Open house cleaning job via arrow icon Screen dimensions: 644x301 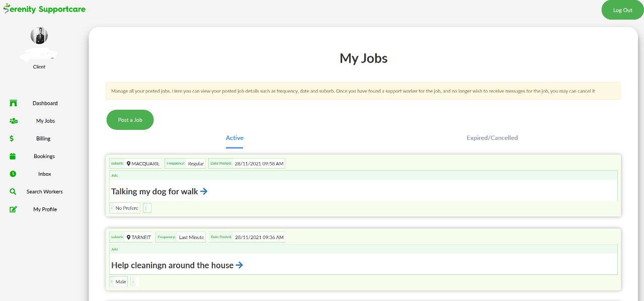coord(239,265)
